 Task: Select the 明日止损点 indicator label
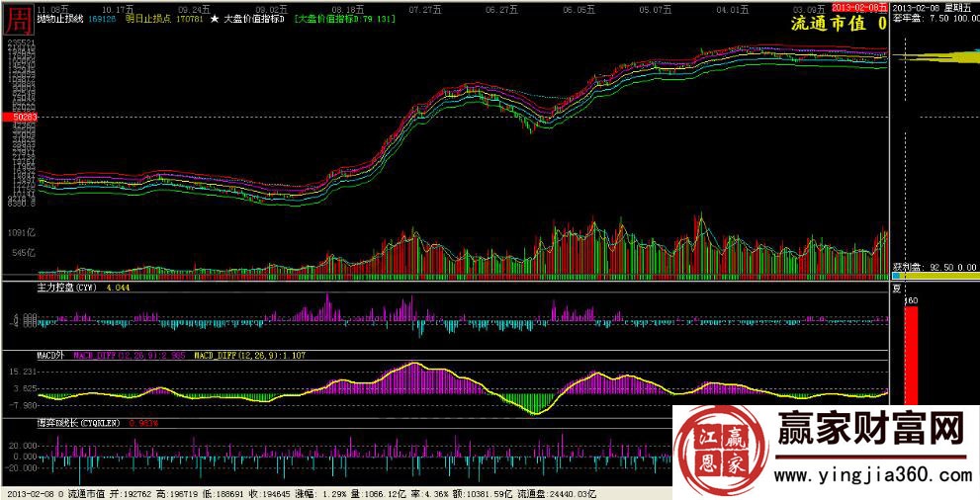(x=145, y=18)
